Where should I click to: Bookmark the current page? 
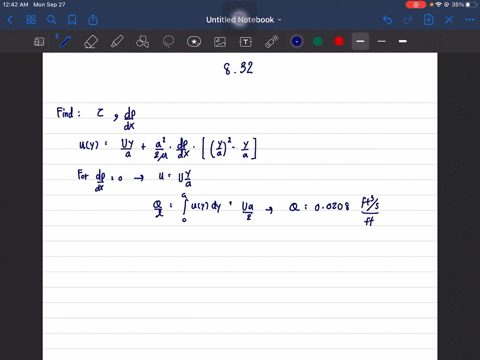pyautogui.click(x=72, y=20)
